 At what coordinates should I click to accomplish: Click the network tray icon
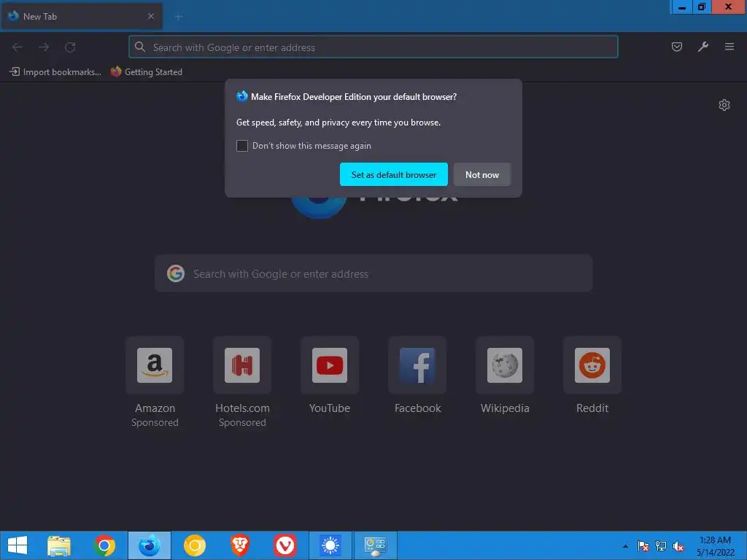661,546
